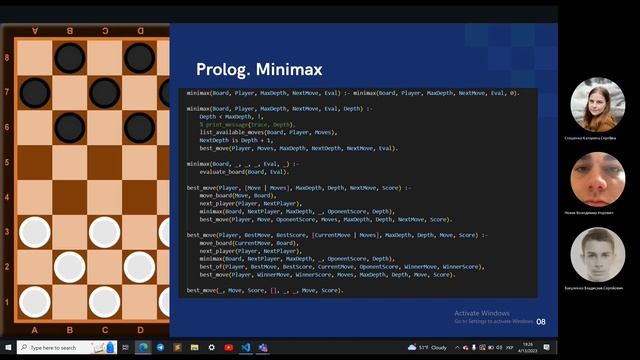Viewport: 640px width, 360px height.
Task: Open File Explorer from the taskbar
Action: point(195,347)
